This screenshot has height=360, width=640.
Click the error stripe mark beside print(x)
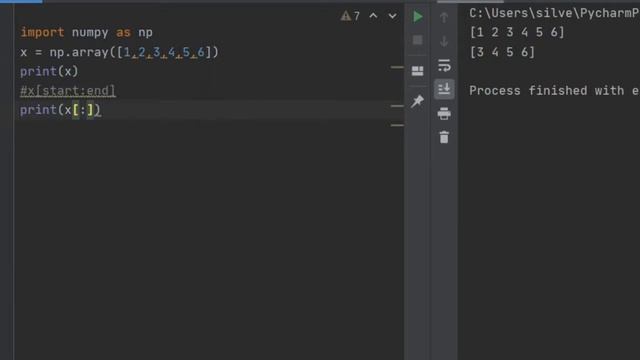tap(397, 67)
